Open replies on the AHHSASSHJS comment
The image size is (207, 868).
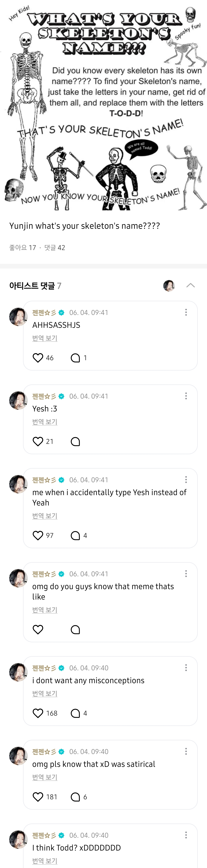[x=75, y=358]
